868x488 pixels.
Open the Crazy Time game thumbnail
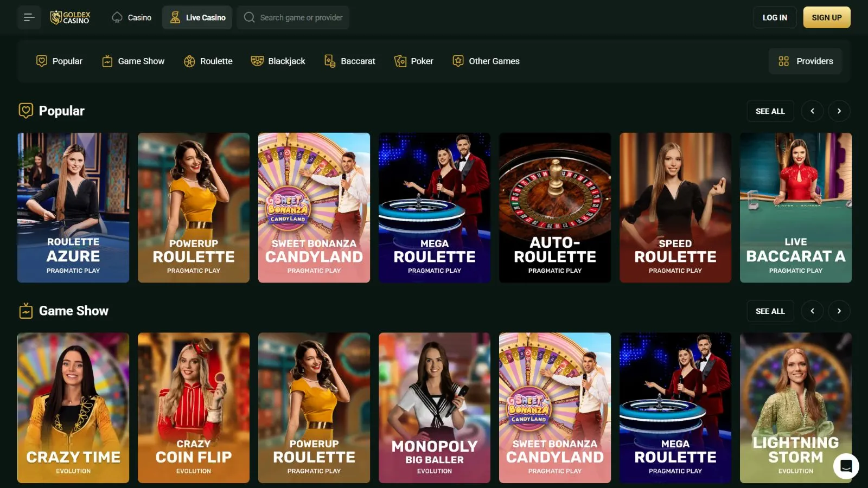[x=73, y=407]
